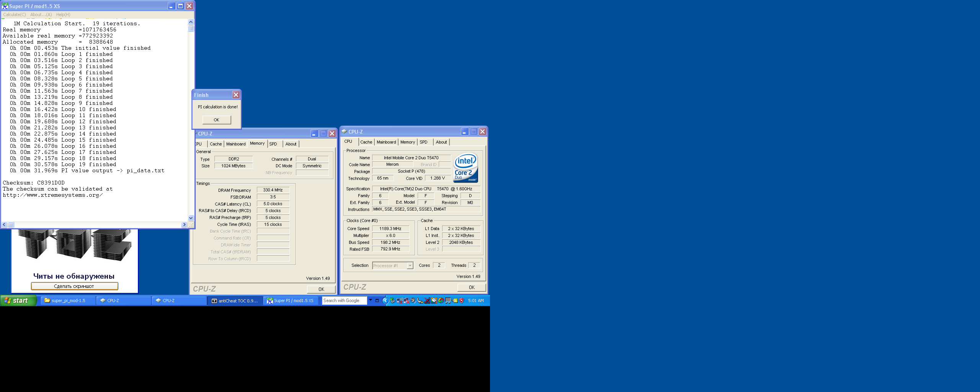Image resolution: width=980 pixels, height=392 pixels.
Task: Open the wireless network disconnected tray icon
Action: pos(400,301)
